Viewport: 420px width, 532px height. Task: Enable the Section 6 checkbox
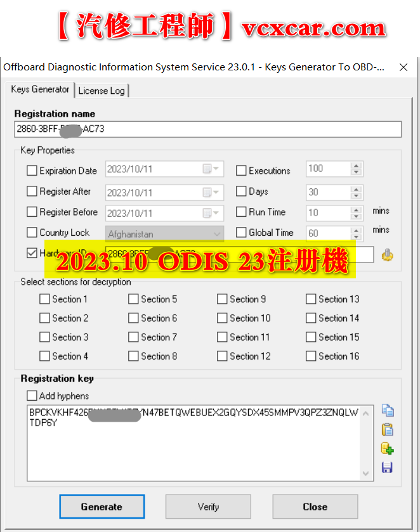pos(133,318)
